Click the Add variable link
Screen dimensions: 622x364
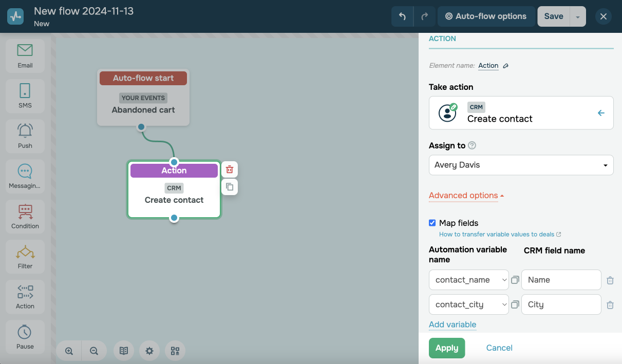453,324
